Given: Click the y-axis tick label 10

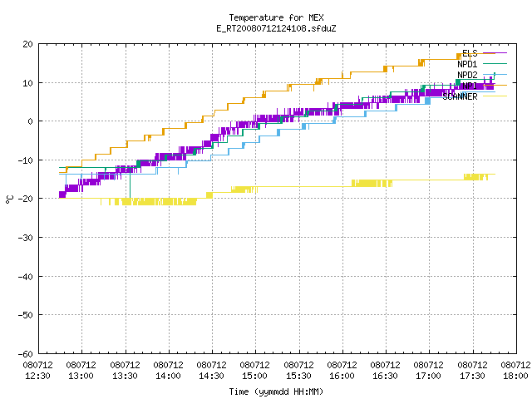Looking at the screenshot, I should pos(28,83).
